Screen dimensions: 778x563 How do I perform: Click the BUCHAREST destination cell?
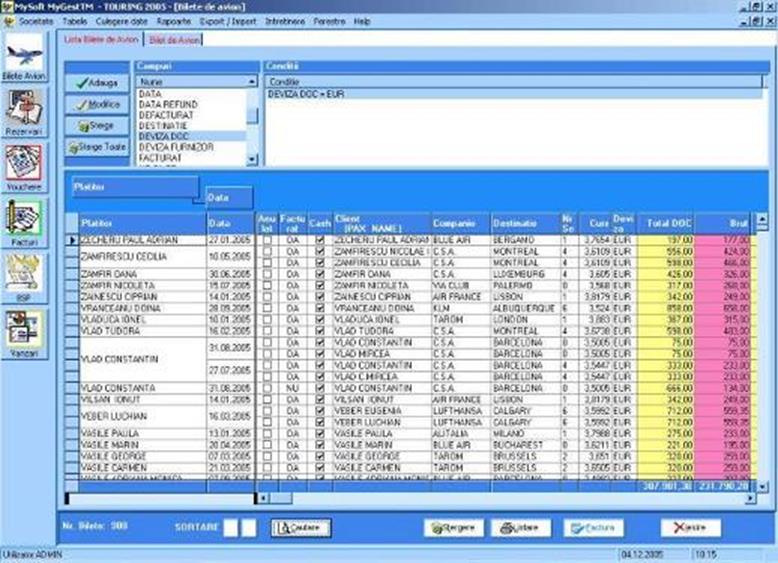click(x=525, y=445)
